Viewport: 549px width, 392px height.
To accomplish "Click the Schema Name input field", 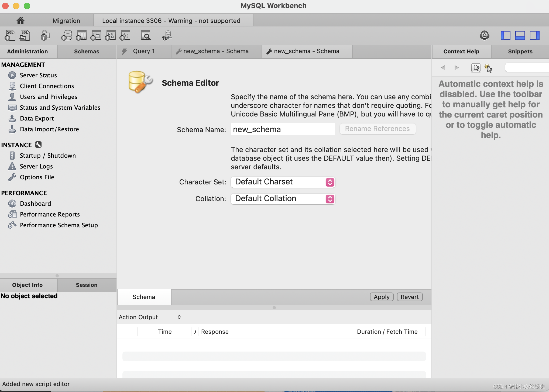I will tap(283, 129).
